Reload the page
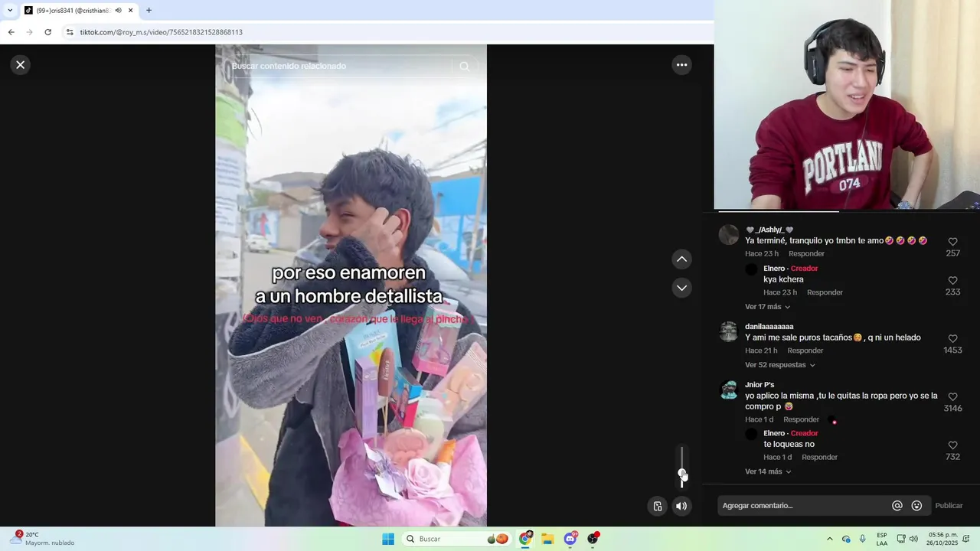980x551 pixels. tap(47, 32)
